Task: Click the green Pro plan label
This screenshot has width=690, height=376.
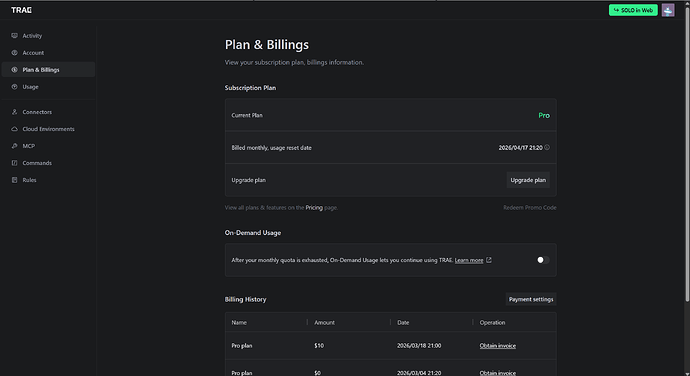Action: pyautogui.click(x=544, y=115)
